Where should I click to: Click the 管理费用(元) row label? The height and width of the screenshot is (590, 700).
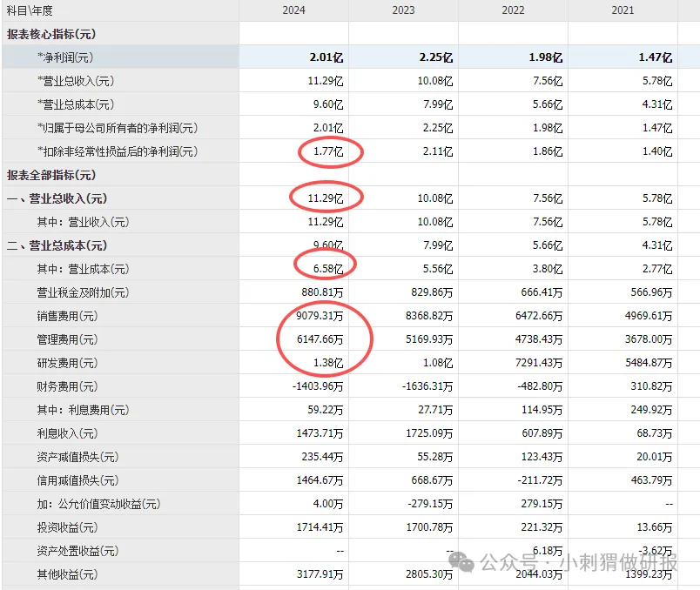click(x=67, y=339)
